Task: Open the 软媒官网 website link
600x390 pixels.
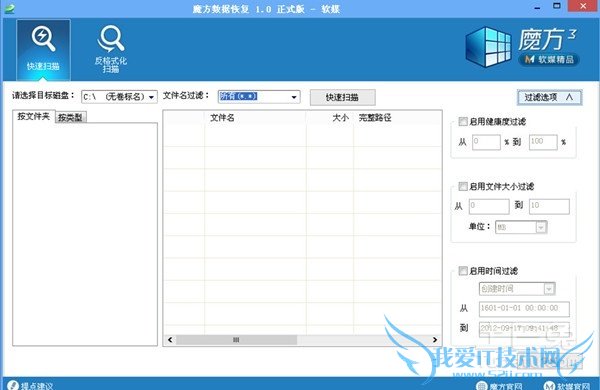Action: (567, 386)
